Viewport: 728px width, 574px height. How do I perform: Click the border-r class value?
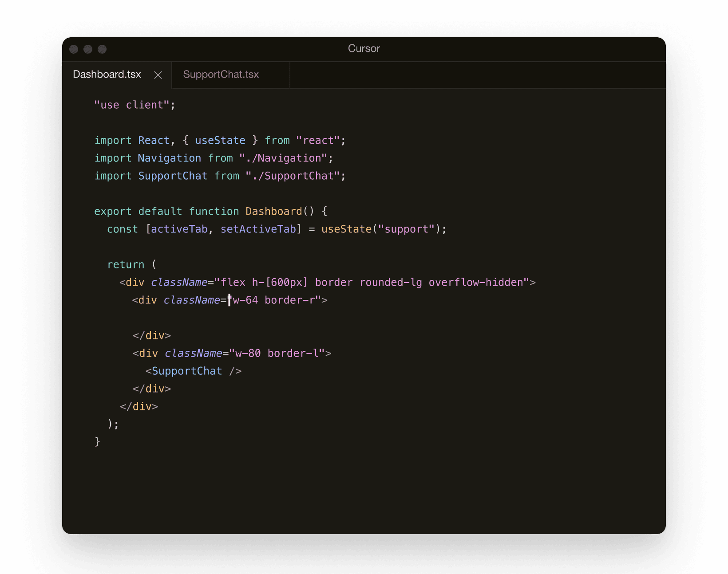(x=290, y=300)
